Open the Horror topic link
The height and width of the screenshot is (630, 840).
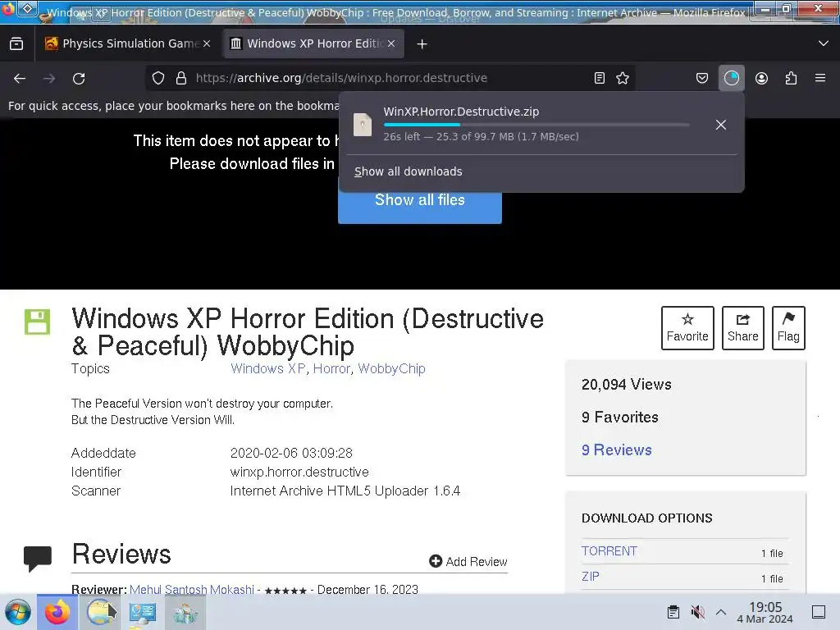click(331, 368)
